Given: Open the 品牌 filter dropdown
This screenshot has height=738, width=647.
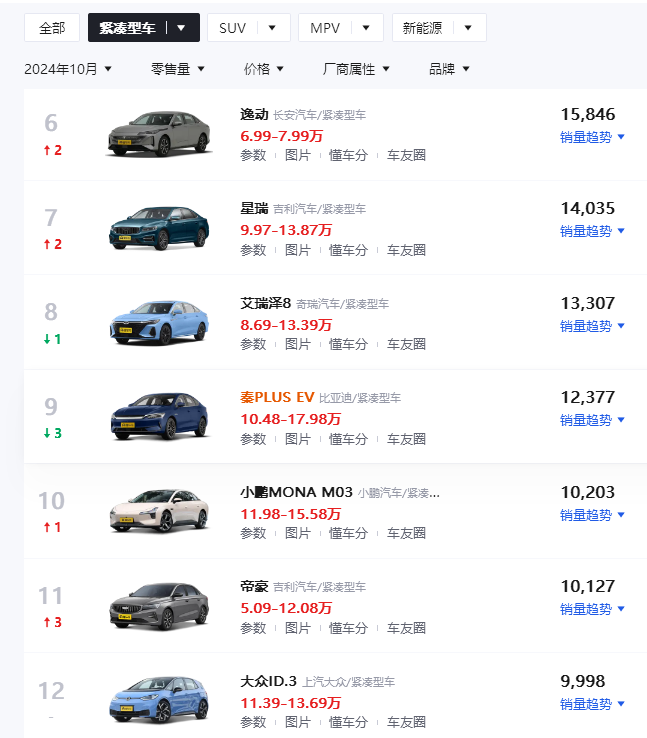Looking at the screenshot, I should click(x=449, y=69).
